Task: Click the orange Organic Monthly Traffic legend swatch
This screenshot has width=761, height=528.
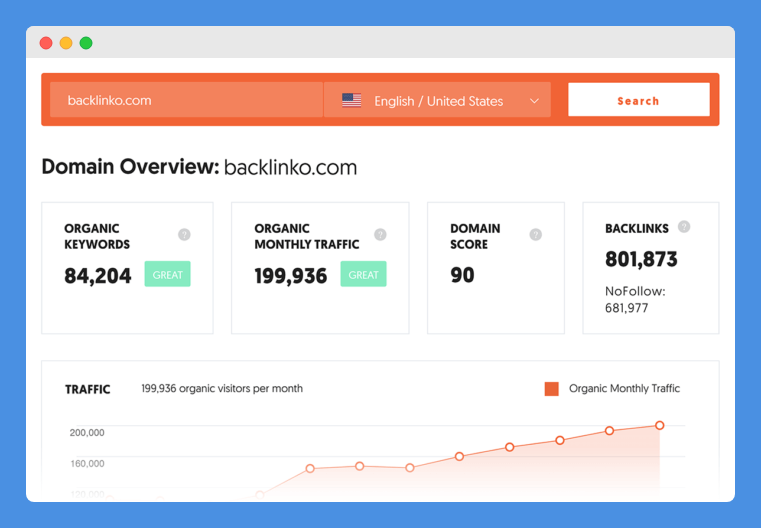Action: [x=552, y=389]
